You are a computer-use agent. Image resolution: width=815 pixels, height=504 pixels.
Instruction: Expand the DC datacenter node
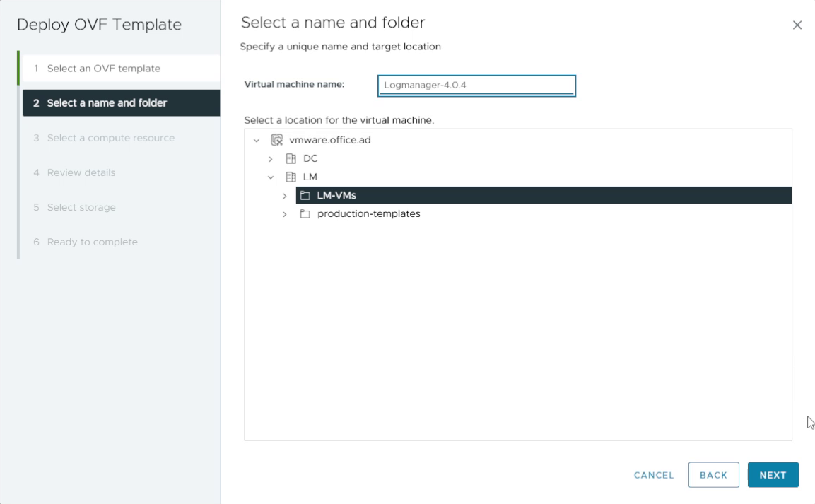(271, 158)
